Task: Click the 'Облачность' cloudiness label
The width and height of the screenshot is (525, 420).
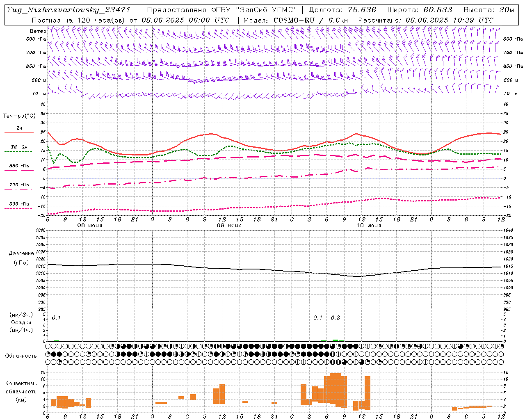Action: (21, 356)
